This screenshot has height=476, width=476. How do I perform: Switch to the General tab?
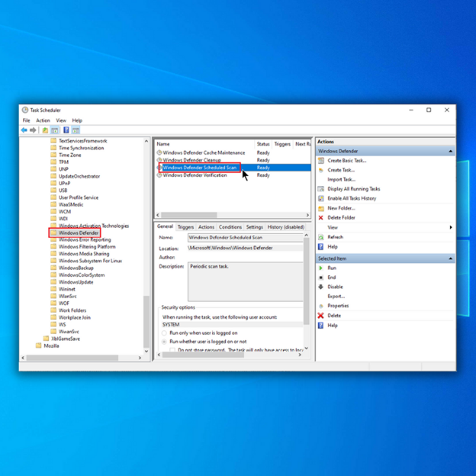[165, 227]
